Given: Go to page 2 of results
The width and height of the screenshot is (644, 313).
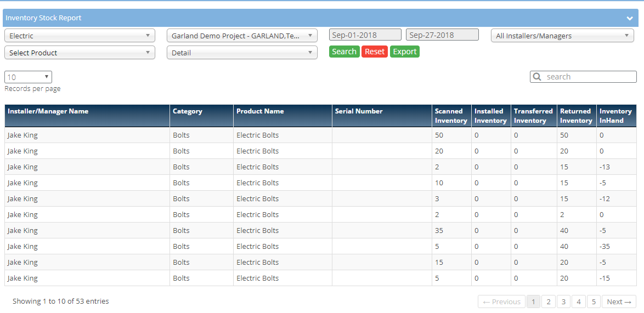Looking at the screenshot, I should point(548,301).
